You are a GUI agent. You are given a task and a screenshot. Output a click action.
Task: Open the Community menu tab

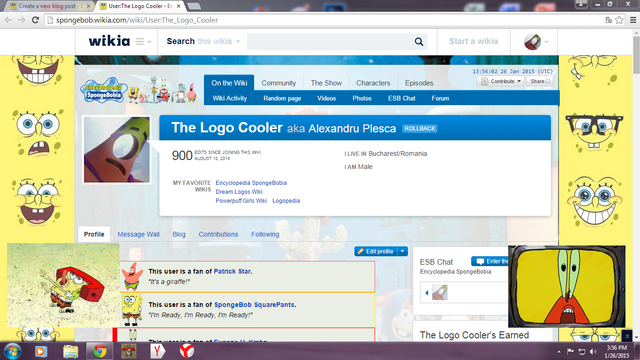pos(278,83)
